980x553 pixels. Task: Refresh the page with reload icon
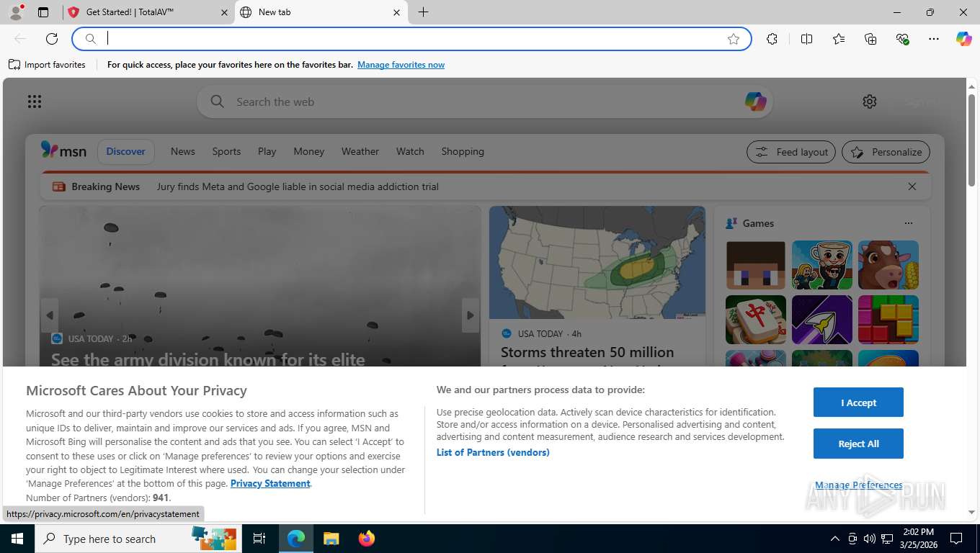52,39
